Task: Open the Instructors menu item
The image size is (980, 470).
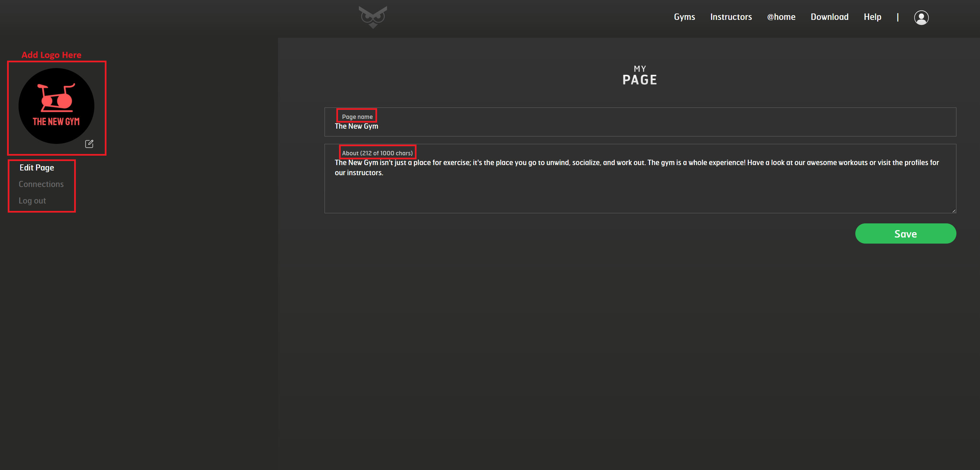Action: tap(731, 17)
